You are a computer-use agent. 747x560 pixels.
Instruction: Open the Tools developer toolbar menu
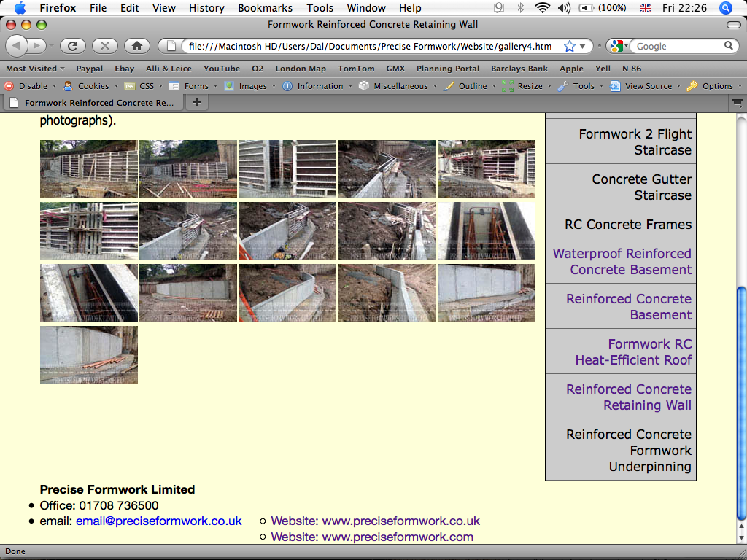(x=580, y=86)
